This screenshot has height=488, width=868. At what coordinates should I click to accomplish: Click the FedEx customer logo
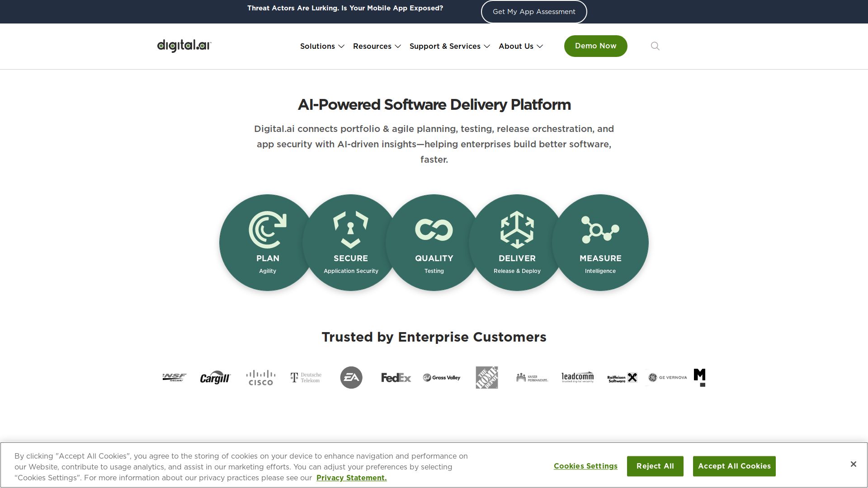pos(396,377)
